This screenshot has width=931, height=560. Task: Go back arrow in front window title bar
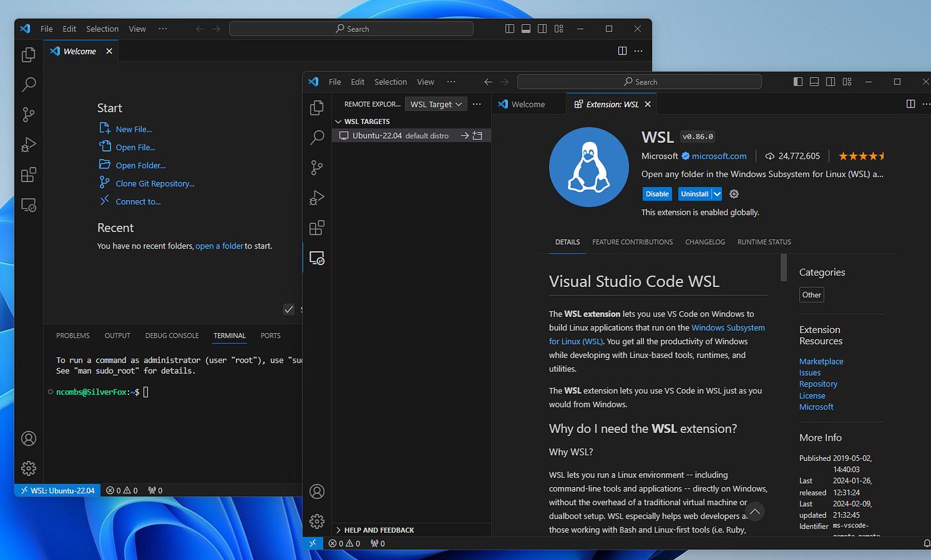coord(489,82)
